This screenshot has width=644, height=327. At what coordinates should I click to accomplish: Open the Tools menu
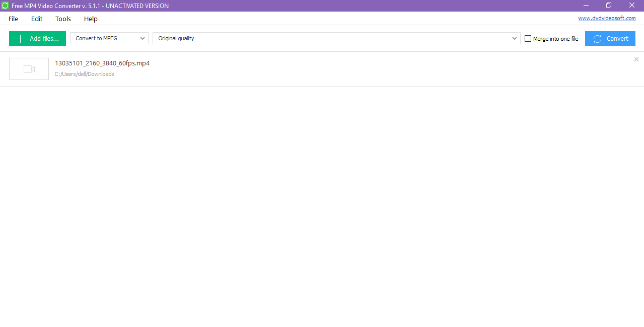click(x=62, y=19)
